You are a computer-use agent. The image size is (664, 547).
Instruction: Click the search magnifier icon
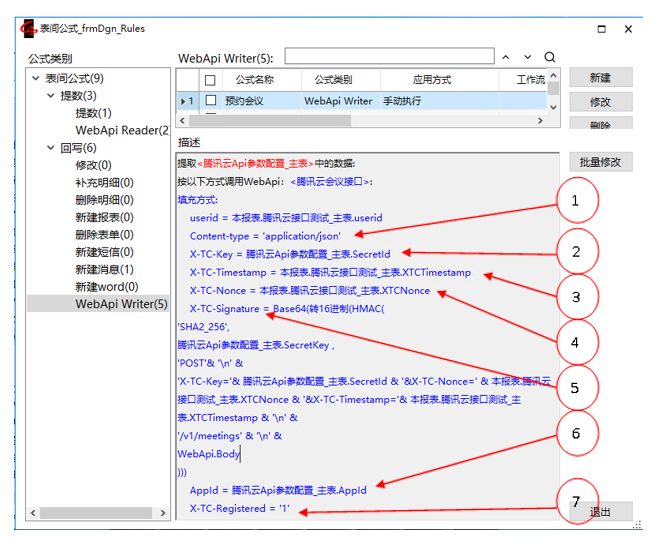[550, 57]
